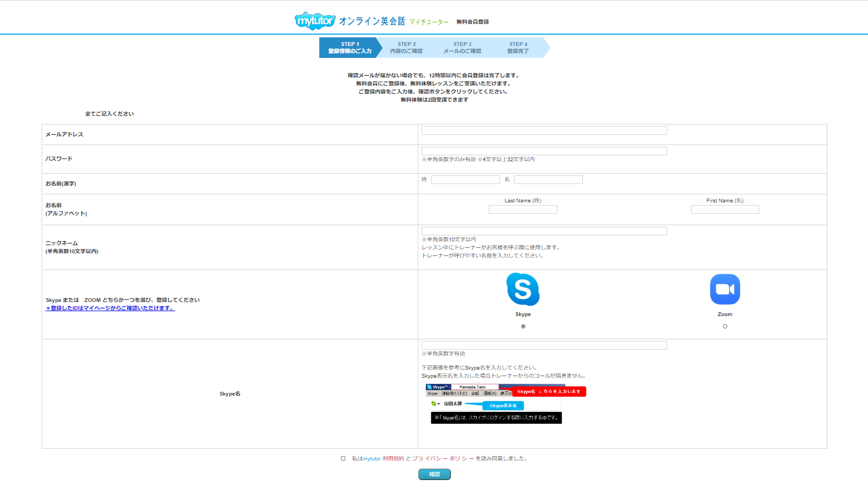Screen dimensions: 868x493
Task: Click the STEP 1 registration input tab
Action: pyautogui.click(x=350, y=48)
